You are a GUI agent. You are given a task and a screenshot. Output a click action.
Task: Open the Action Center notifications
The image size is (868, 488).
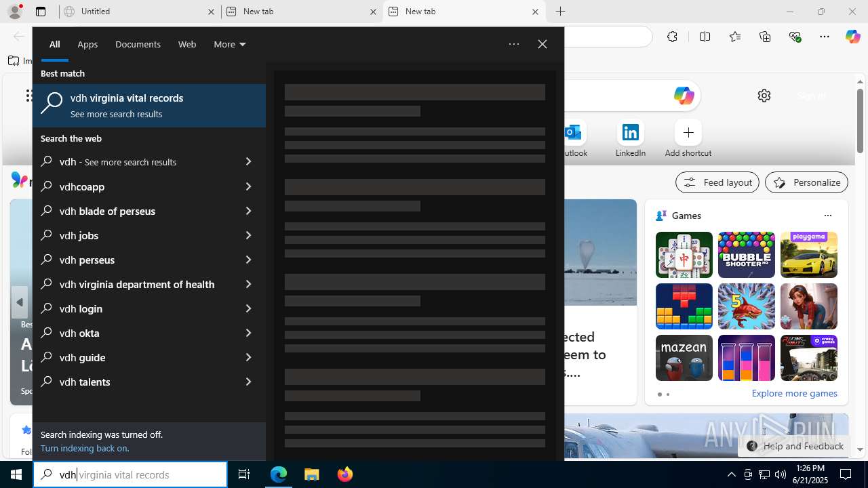[846, 474]
